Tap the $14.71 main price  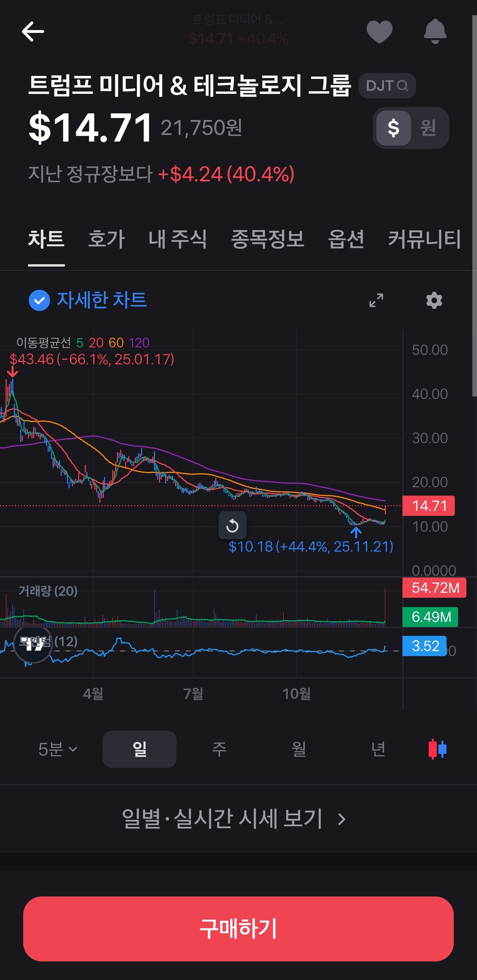pyautogui.click(x=90, y=128)
